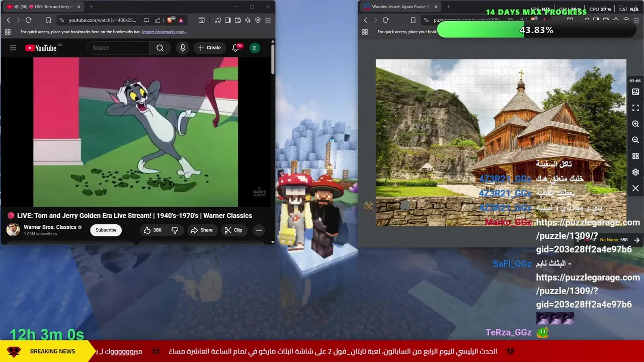Show the puzzle preview image icon
This screenshot has width=644, height=362.
point(635,92)
